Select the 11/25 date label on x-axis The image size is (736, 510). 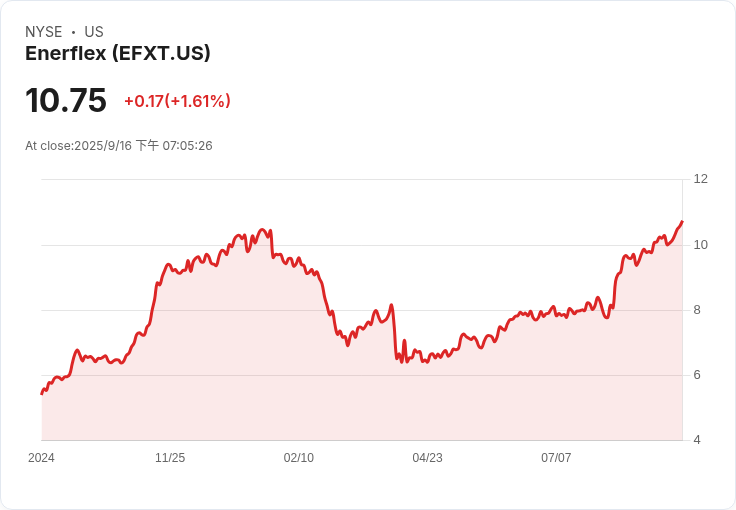coord(170,458)
